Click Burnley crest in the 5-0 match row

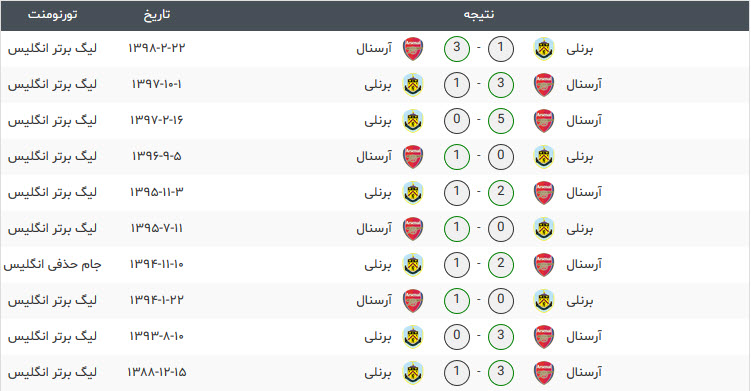click(413, 120)
